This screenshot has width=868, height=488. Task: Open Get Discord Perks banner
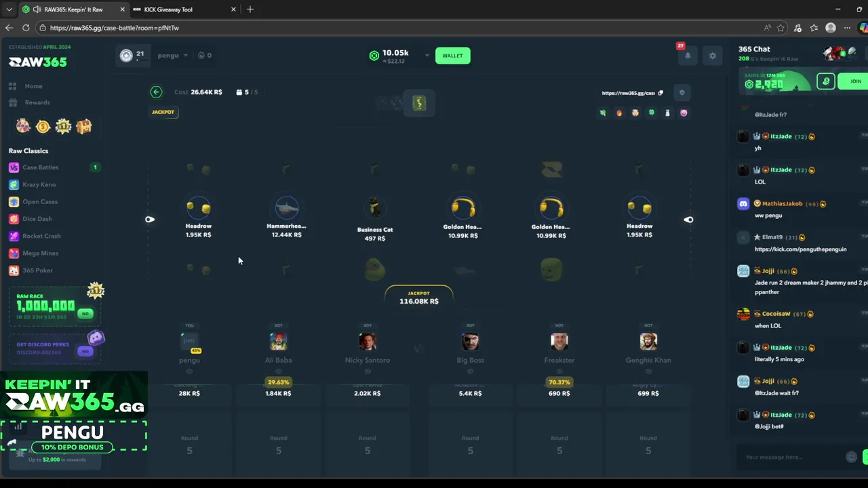click(x=55, y=348)
